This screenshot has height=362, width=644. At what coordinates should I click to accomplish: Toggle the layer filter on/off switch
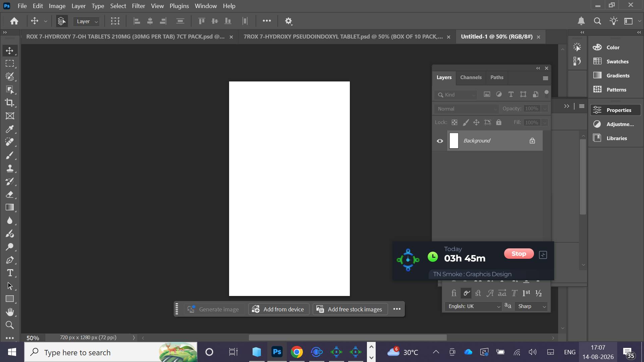(546, 93)
